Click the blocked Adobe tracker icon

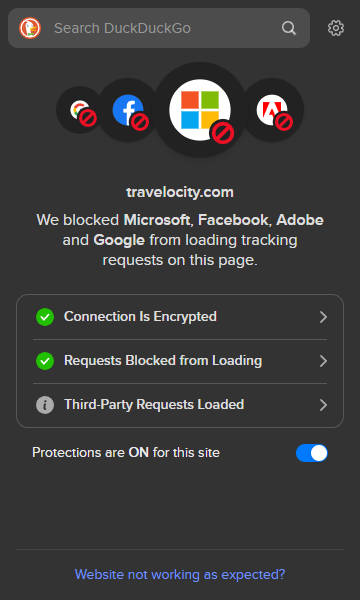[272, 110]
